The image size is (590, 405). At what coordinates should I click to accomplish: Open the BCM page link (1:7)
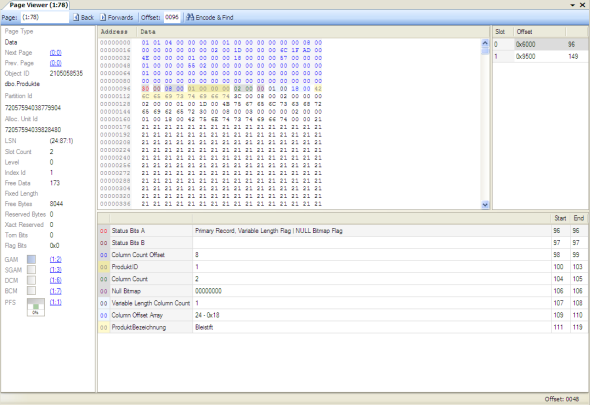56,291
